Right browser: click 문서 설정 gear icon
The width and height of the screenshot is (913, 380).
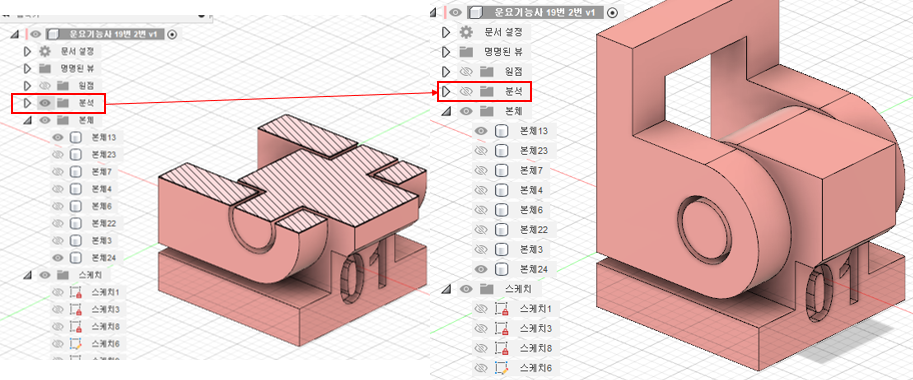[465, 32]
